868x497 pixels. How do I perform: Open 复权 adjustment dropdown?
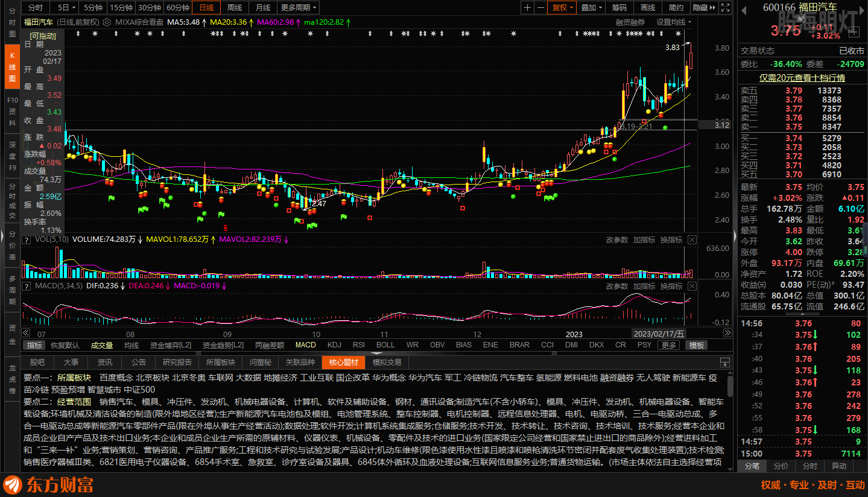(x=563, y=7)
